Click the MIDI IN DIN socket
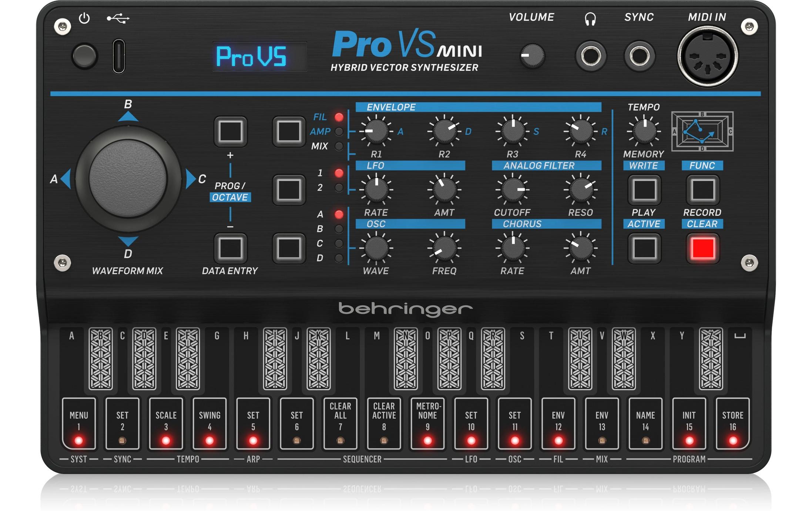This screenshot has height=511, width=812. pos(707,56)
